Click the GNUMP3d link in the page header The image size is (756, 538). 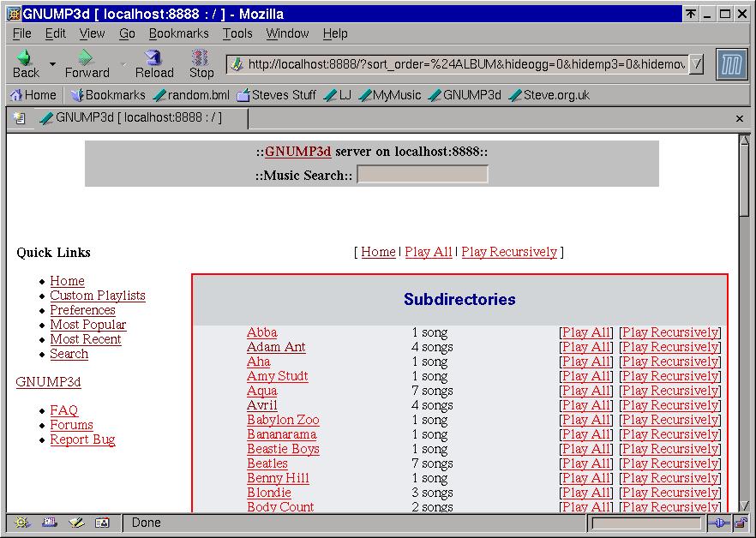[x=298, y=152]
